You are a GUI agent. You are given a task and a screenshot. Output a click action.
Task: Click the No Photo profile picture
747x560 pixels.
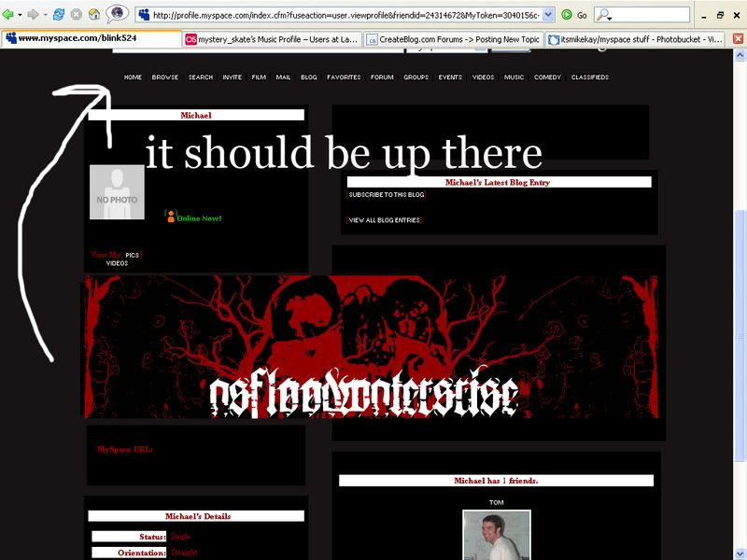117,192
